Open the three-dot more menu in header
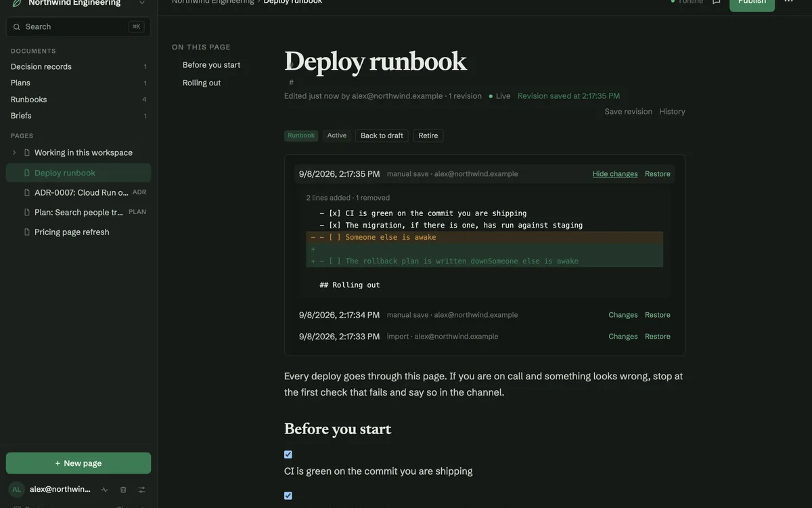Image resolution: width=812 pixels, height=508 pixels. coord(788,1)
